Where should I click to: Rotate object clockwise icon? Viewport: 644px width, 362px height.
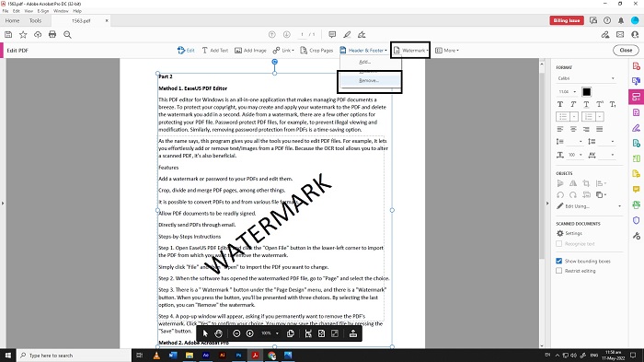coord(573,195)
